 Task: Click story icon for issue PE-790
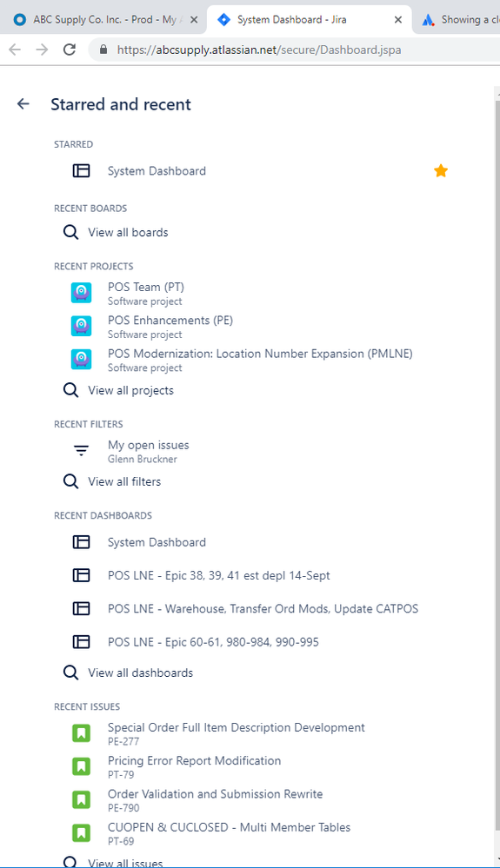click(82, 800)
